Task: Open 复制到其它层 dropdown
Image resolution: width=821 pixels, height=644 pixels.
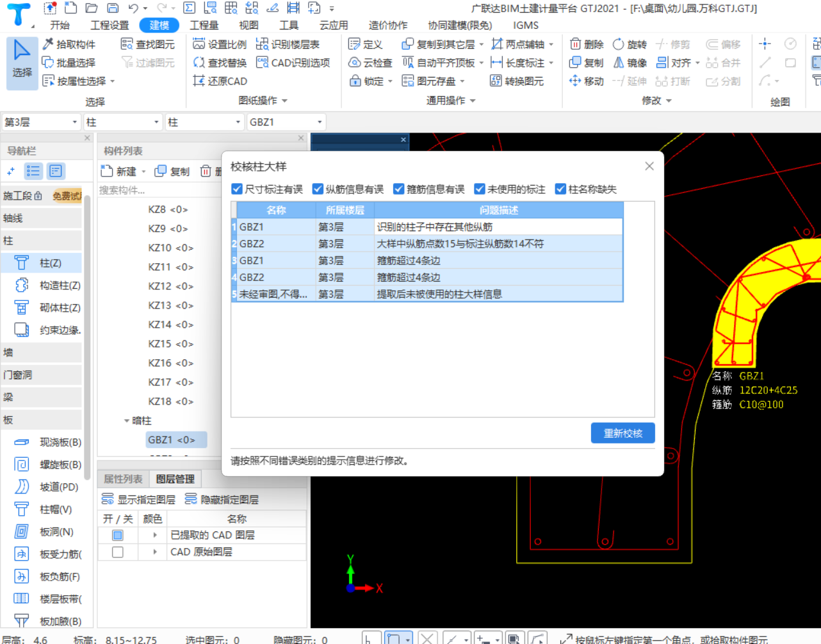Action: 482,44
